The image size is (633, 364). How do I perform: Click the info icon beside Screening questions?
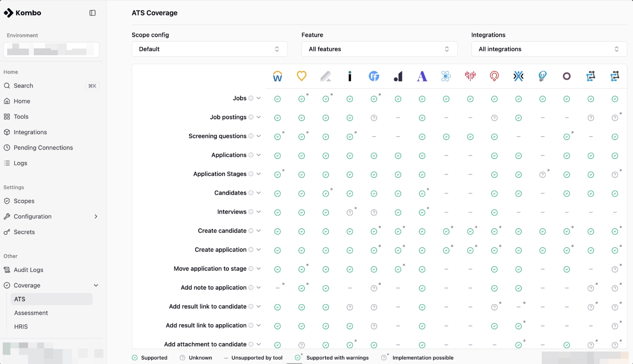(251, 136)
